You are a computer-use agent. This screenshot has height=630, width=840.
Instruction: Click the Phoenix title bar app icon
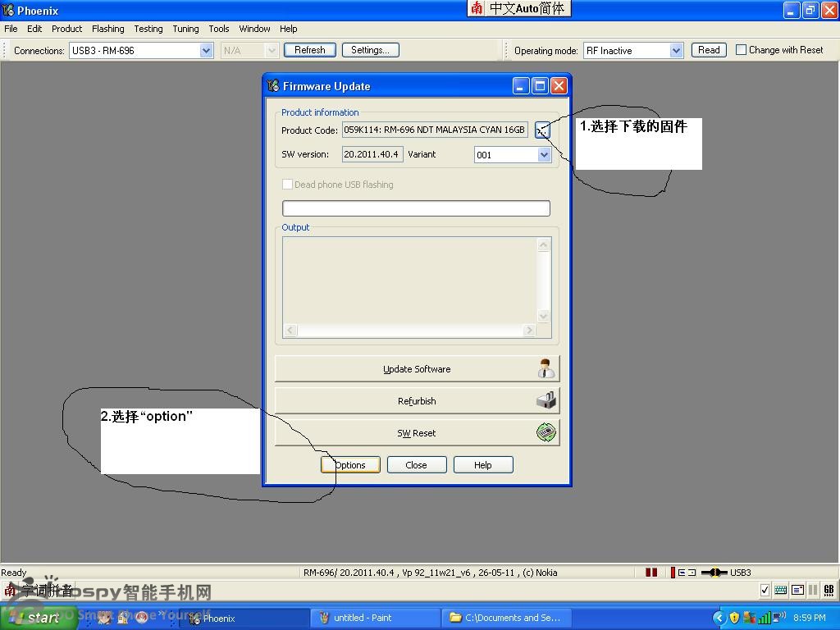(8, 10)
